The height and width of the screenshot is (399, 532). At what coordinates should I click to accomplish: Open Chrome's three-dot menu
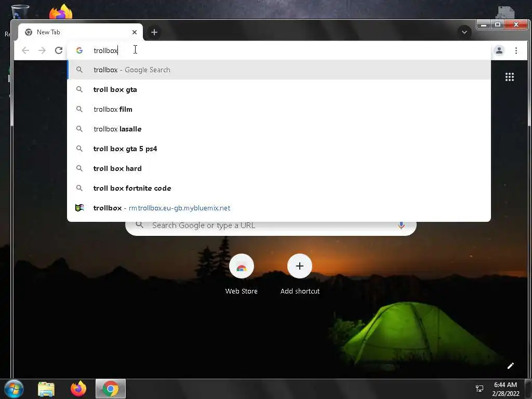pos(516,50)
